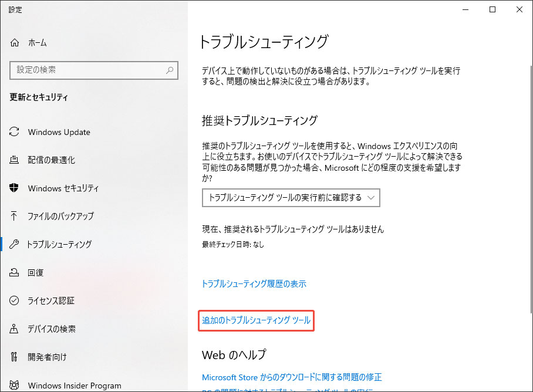Click the 設定の検索 search box
533x392 pixels.
tap(94, 70)
